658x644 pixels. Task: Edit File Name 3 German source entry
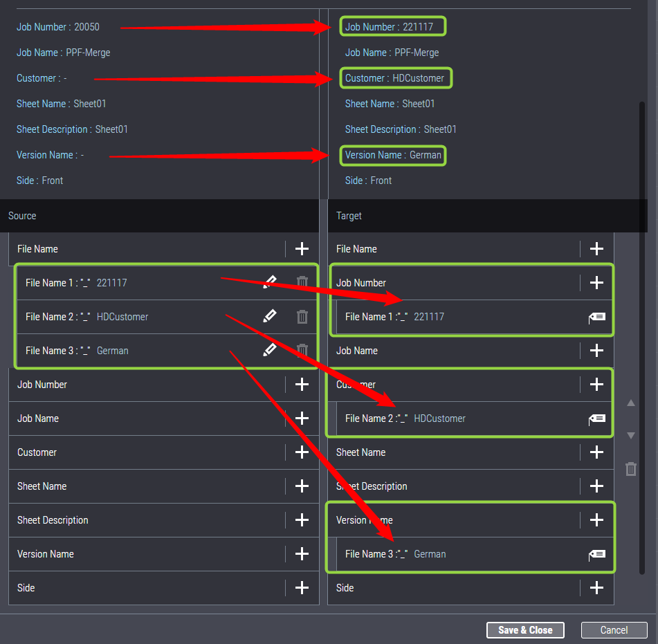click(x=270, y=350)
